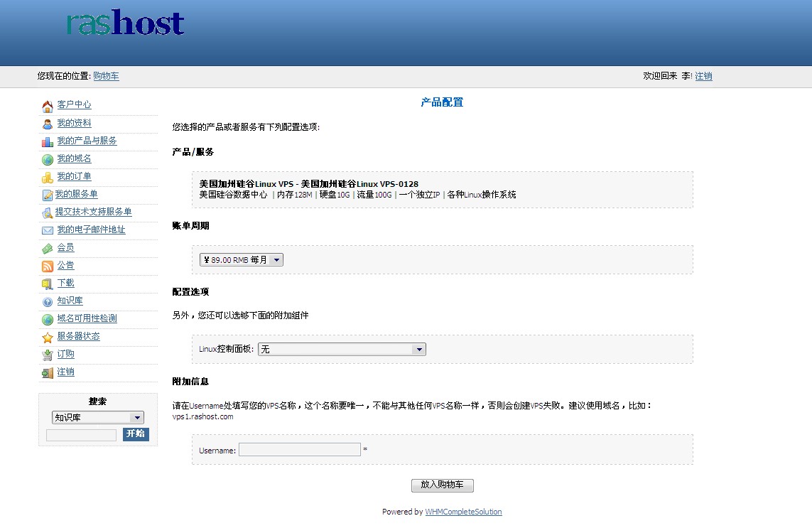The image size is (812, 528).
Task: Click the top-right 注销 link
Action: point(703,75)
